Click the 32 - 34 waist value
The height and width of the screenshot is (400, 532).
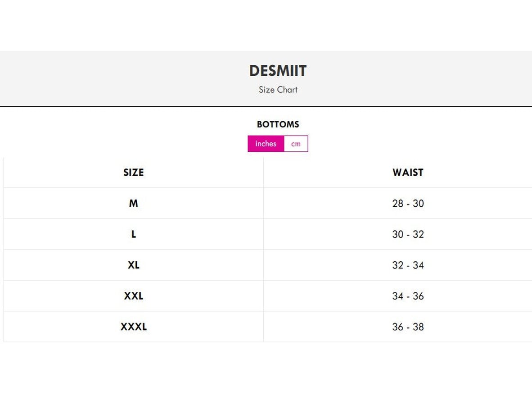408,265
